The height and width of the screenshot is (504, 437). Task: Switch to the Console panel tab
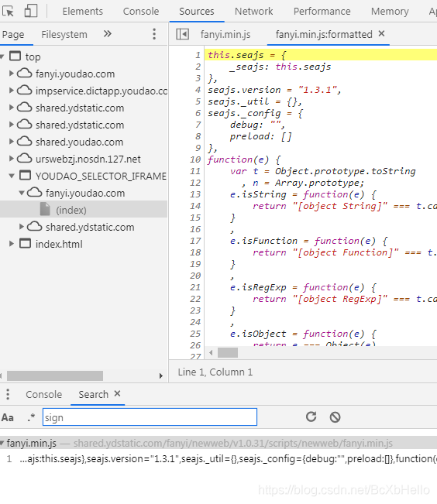pos(141,12)
